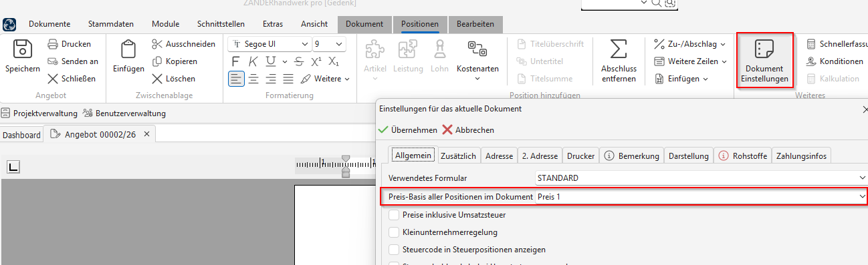Click the application logo icon
The image size is (868, 265).
pyautogui.click(x=10, y=25)
